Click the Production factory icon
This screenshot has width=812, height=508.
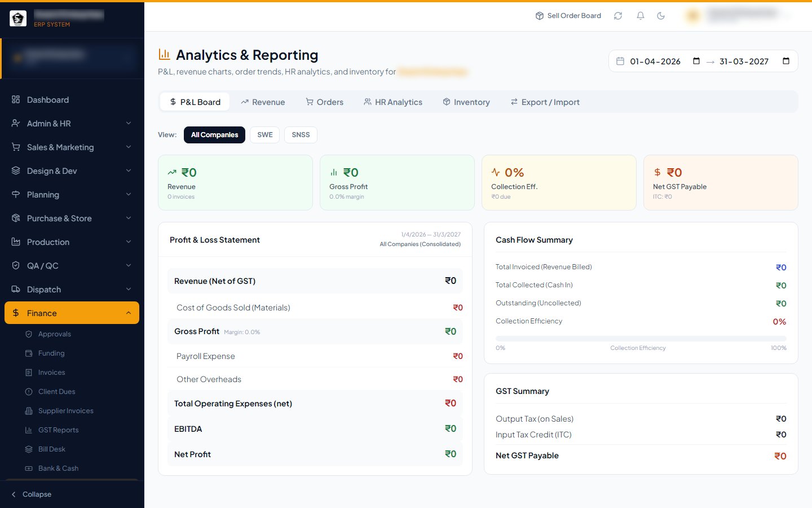pos(16,242)
